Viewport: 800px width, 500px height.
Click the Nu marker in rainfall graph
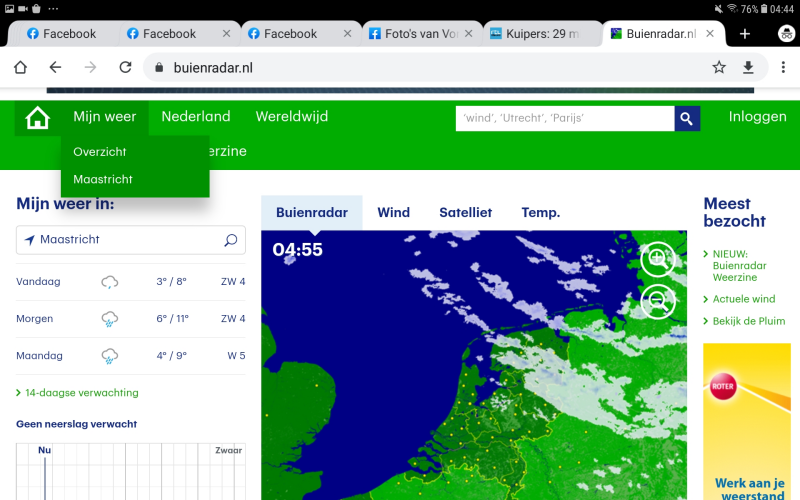coord(44,450)
